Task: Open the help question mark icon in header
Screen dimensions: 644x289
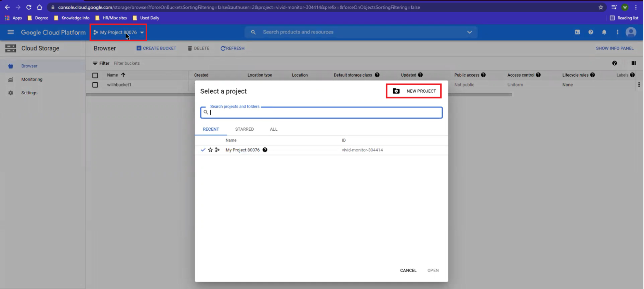Action: (x=591, y=32)
